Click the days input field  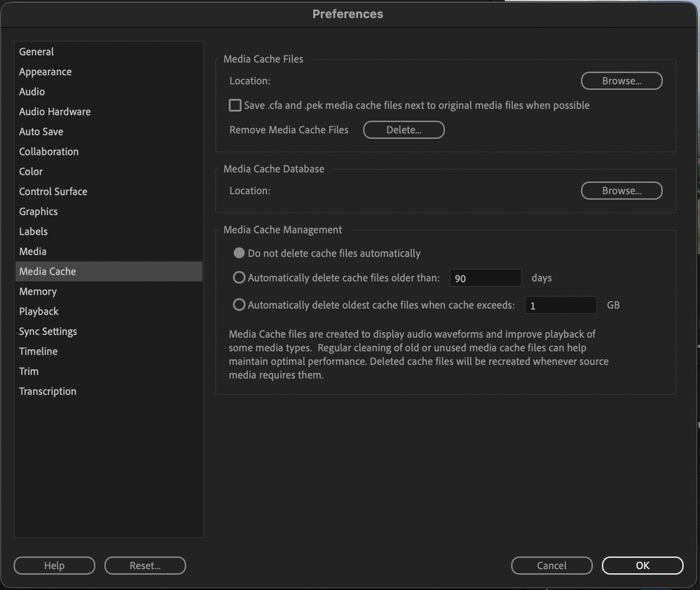(x=485, y=278)
